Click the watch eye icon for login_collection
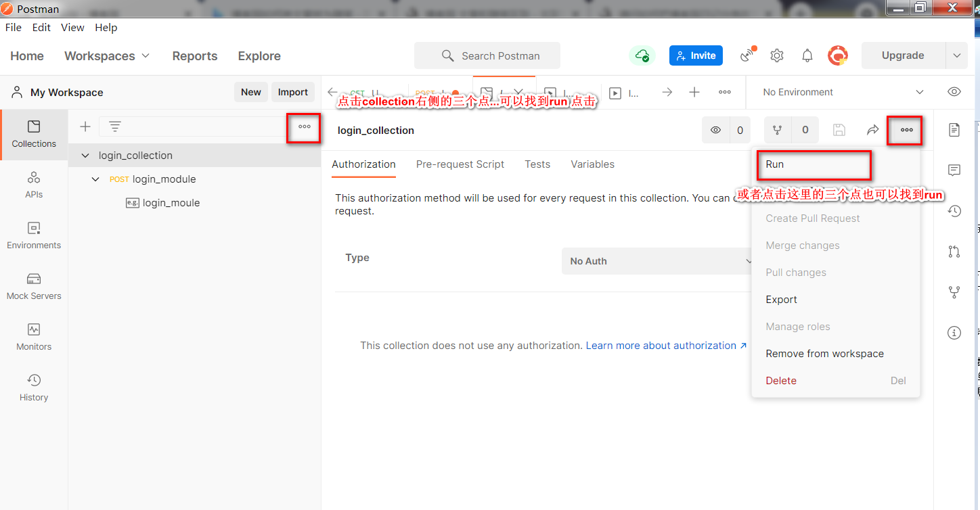980x510 pixels. pos(715,130)
